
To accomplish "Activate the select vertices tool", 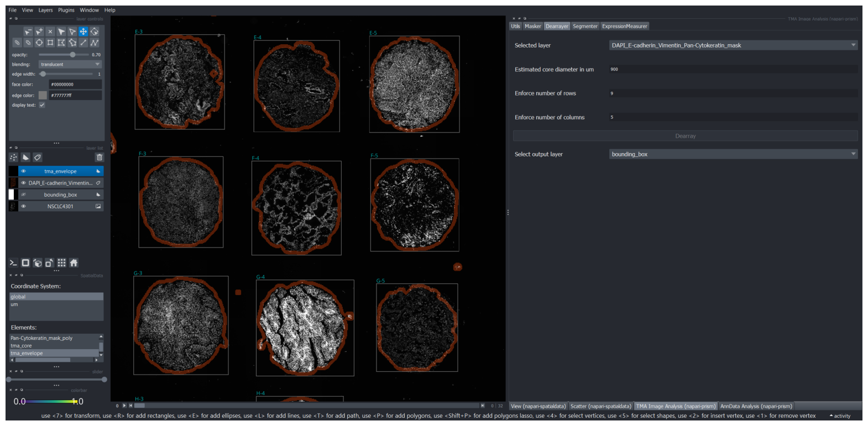I will 72,31.
